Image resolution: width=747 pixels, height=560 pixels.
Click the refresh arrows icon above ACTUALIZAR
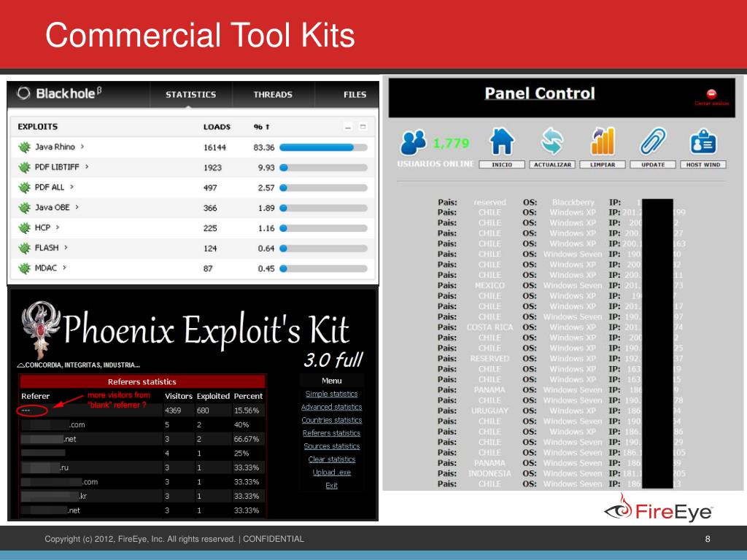(x=552, y=141)
